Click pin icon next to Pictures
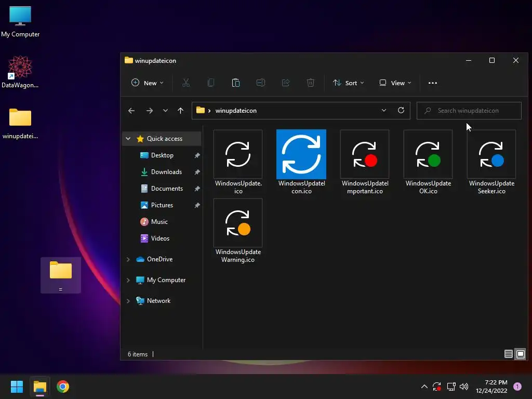The image size is (532, 399). tap(197, 205)
